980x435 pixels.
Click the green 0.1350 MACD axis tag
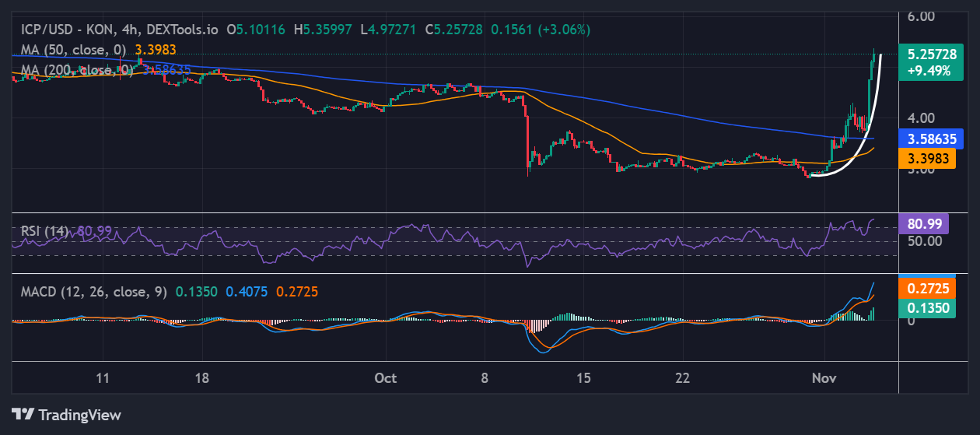pos(926,307)
